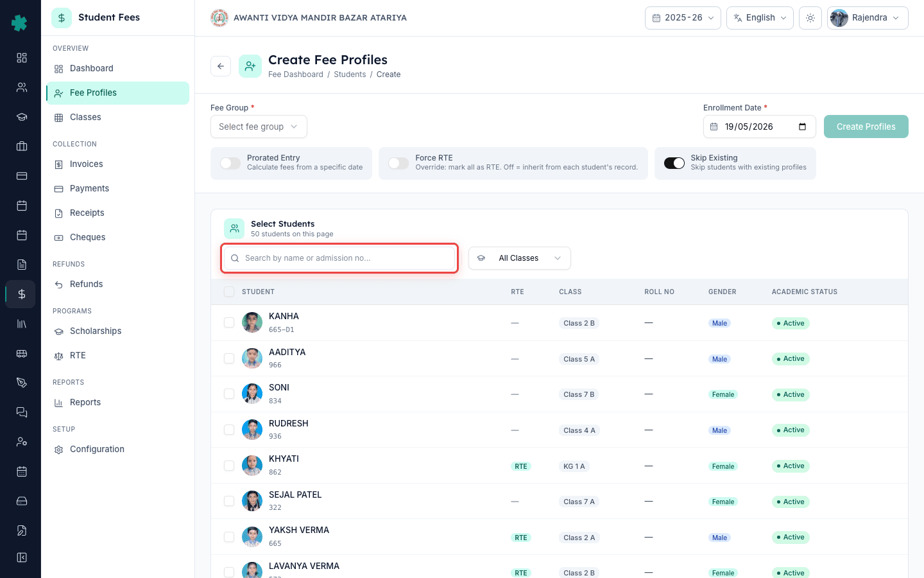
Task: Click the RTE badge in KHYATI's row
Action: tap(521, 466)
